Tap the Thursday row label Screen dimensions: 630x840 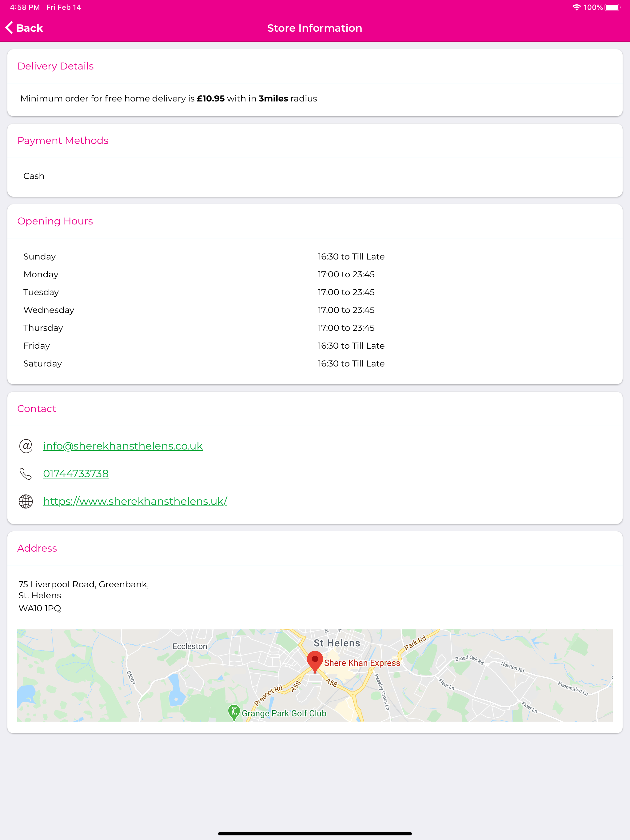(x=43, y=328)
